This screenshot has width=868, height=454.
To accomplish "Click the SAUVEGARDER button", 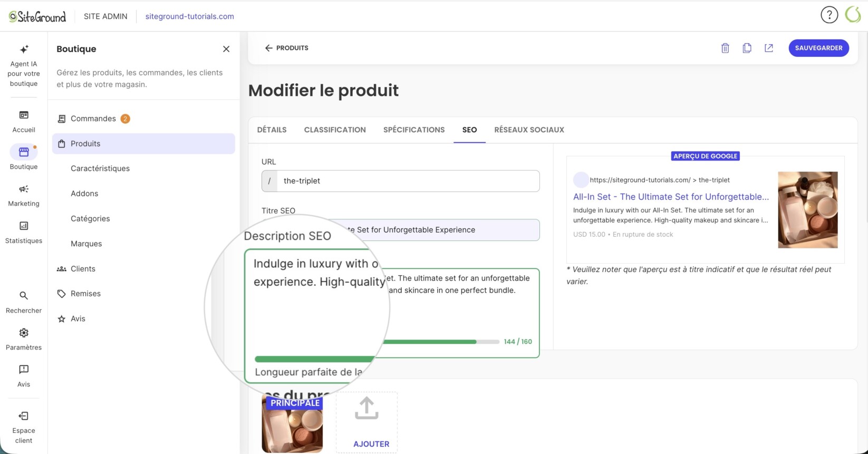I will point(818,48).
